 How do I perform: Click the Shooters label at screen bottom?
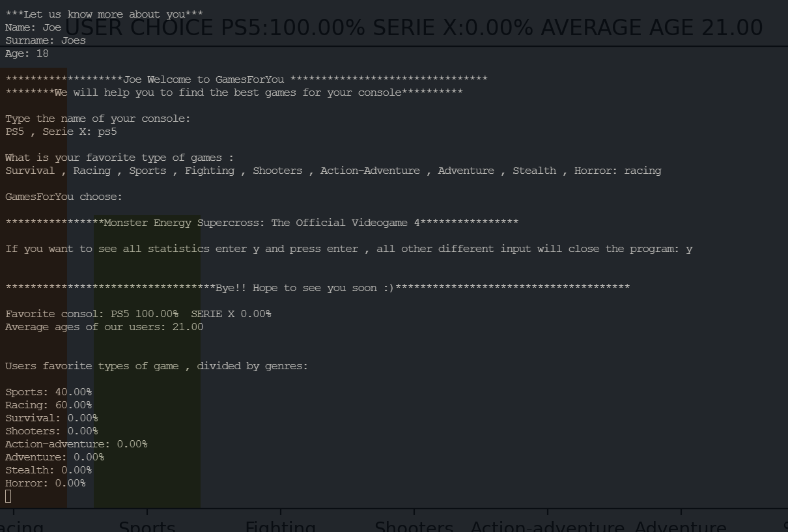(414, 526)
